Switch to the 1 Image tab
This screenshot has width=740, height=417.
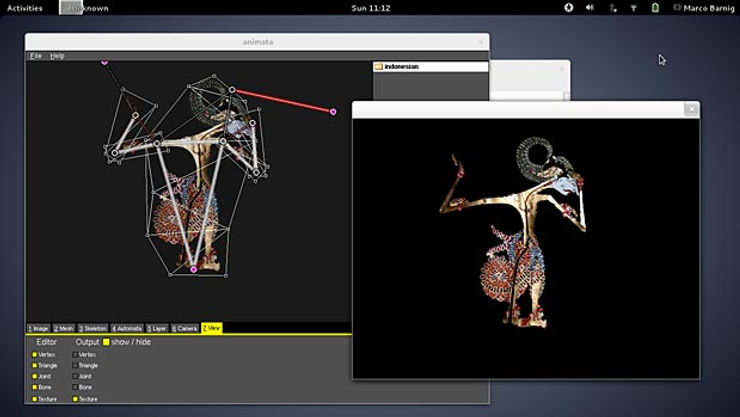click(38, 328)
